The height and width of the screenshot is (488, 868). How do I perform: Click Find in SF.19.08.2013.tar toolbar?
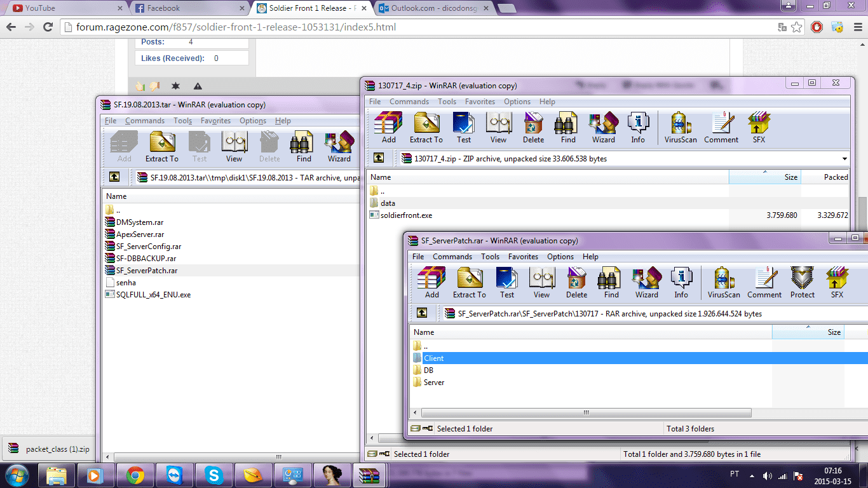coord(304,147)
